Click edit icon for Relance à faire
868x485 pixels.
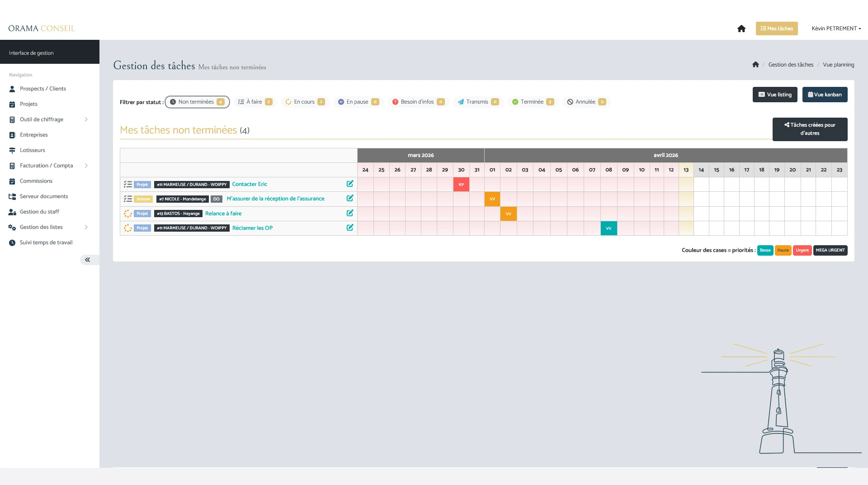(x=350, y=213)
